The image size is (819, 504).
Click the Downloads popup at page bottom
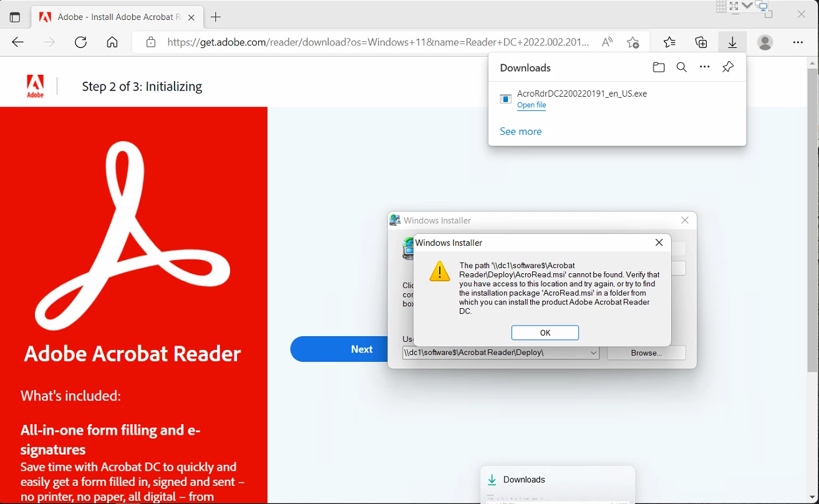(x=558, y=485)
